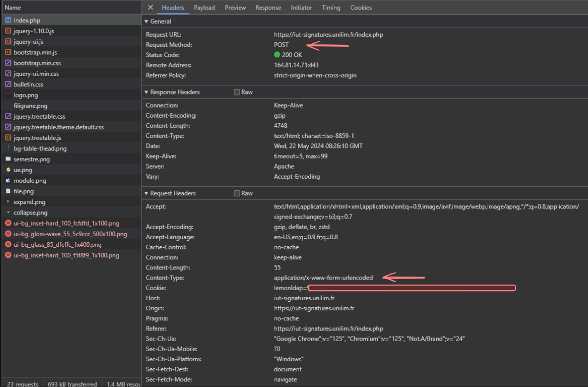Click the Name column header
The height and width of the screenshot is (387, 588).
tap(13, 8)
